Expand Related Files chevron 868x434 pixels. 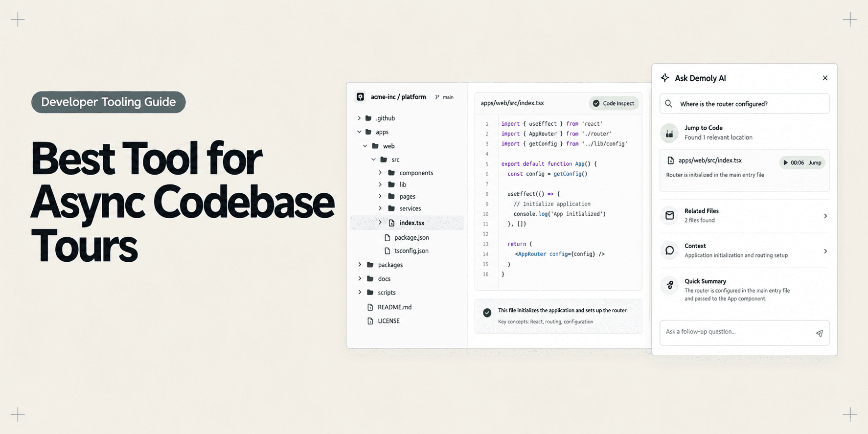click(x=825, y=216)
